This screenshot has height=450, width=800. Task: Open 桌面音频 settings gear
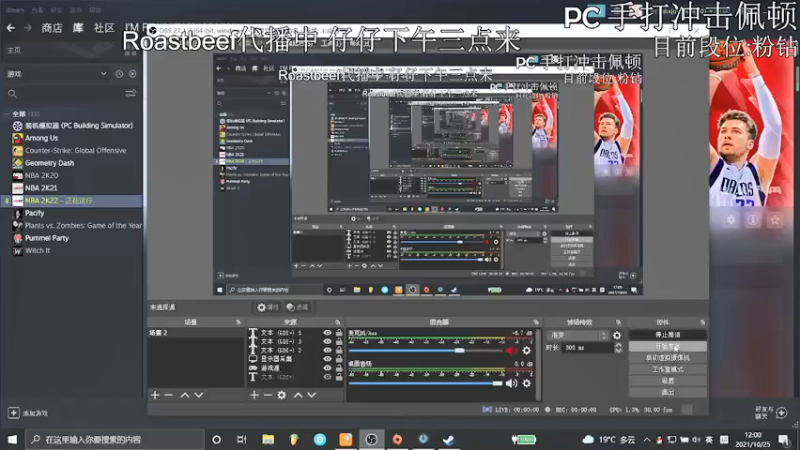tap(527, 383)
